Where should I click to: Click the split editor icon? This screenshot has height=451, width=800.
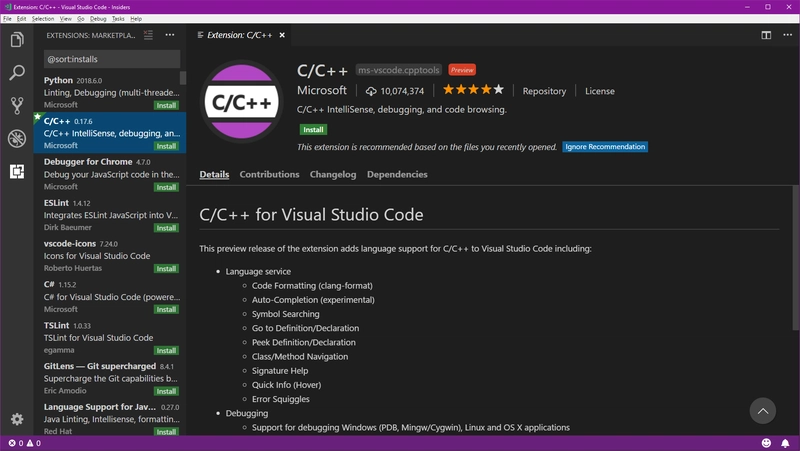[x=766, y=35]
